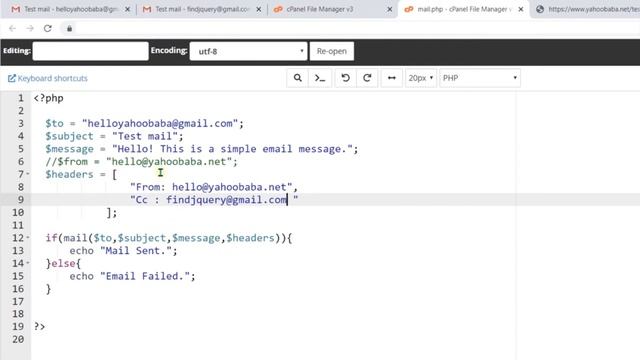Screen dimensions: 640x360
Task: Click the padlock site info icon
Action: [69, 28]
